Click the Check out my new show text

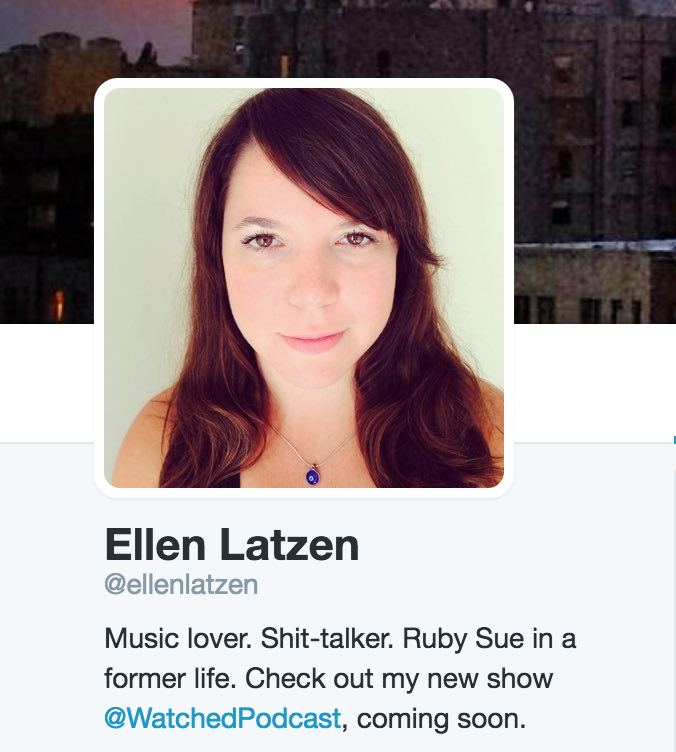(x=399, y=679)
